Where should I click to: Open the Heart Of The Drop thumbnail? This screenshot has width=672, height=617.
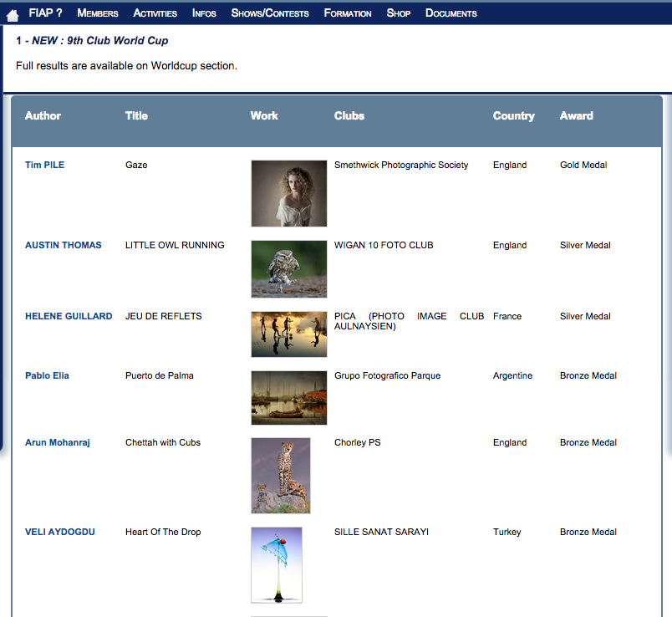277,564
